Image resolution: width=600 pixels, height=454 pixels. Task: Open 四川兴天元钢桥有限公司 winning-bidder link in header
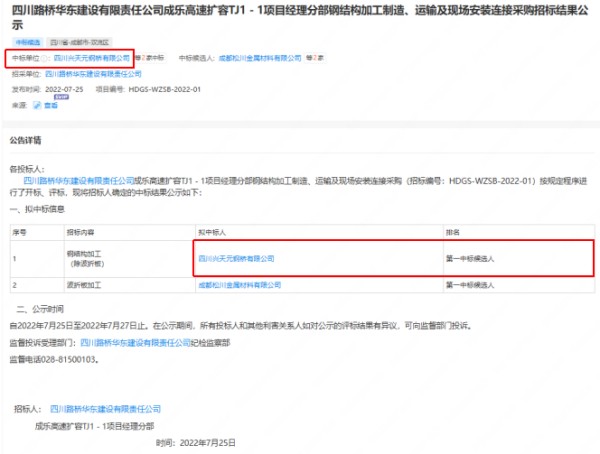[91, 58]
